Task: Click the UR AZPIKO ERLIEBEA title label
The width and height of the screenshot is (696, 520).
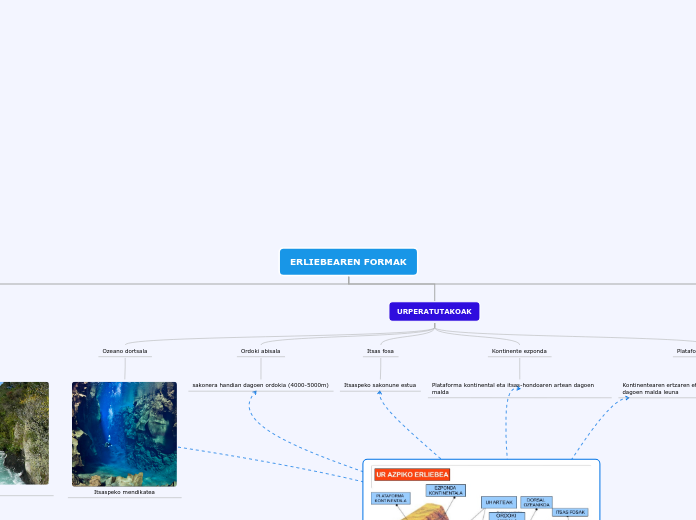Action: click(412, 474)
